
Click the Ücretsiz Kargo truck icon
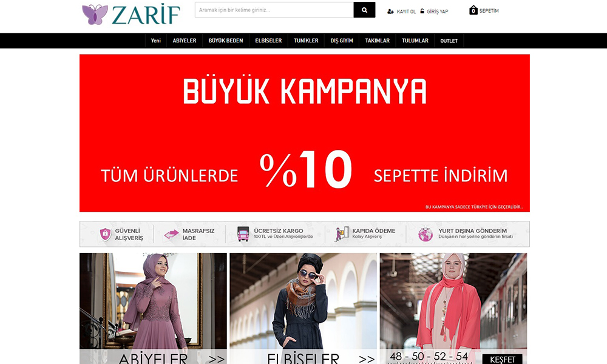(243, 234)
